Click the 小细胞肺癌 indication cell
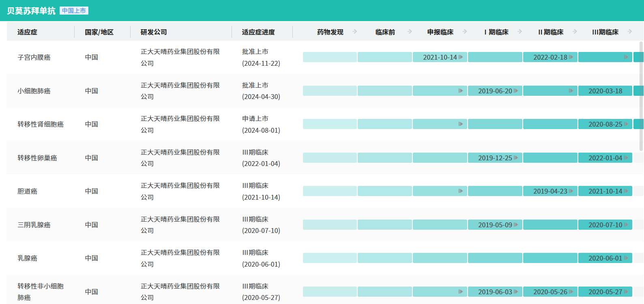 point(34,91)
